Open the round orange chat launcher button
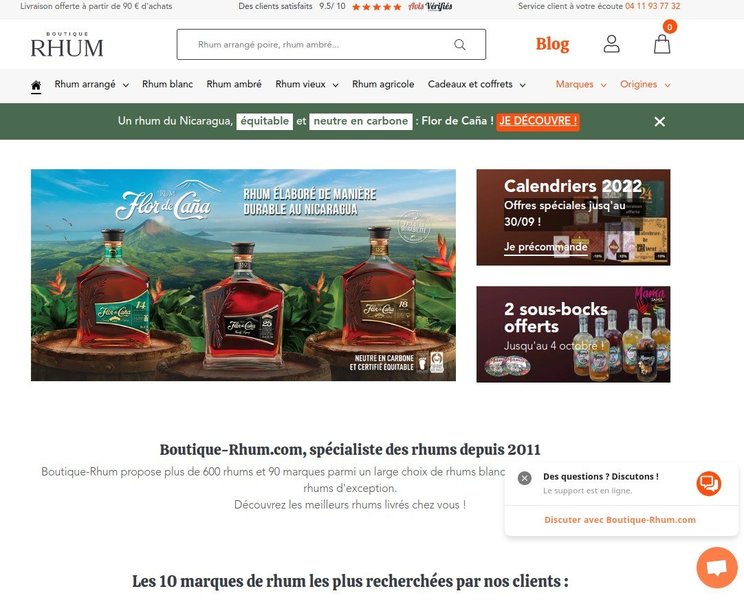 (717, 567)
